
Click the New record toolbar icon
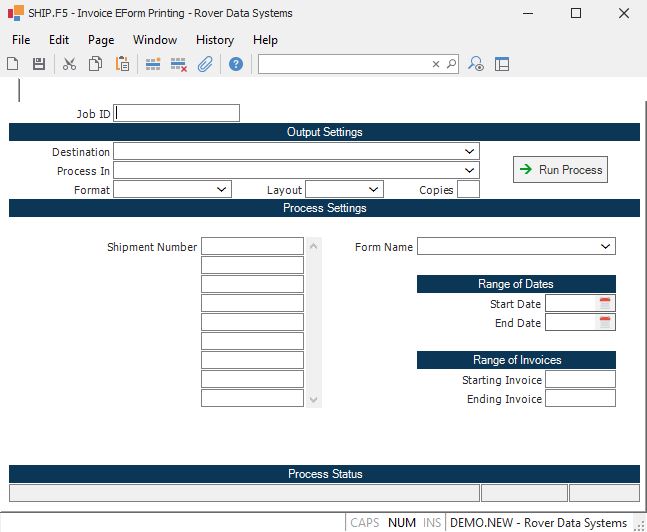coord(13,64)
